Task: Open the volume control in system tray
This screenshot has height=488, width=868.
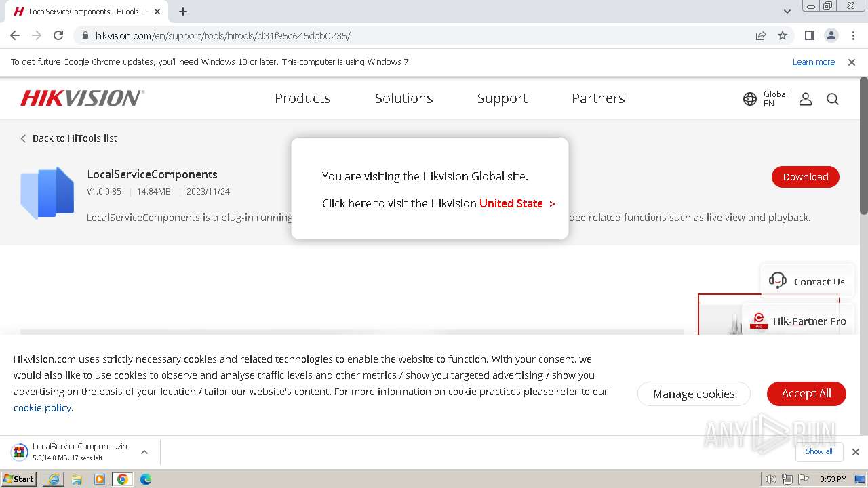Action: click(x=770, y=479)
